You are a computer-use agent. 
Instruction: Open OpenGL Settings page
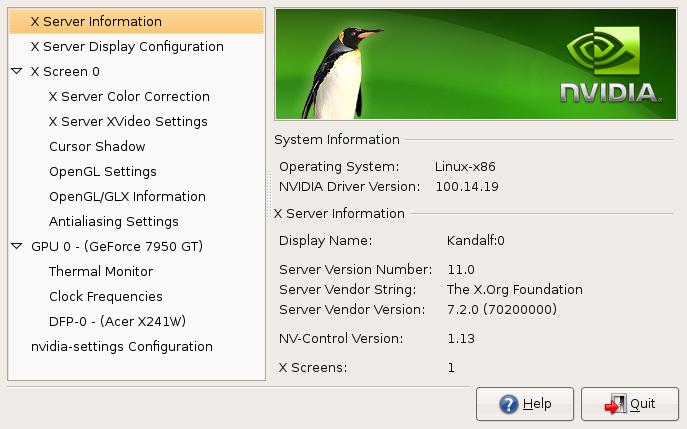click(x=103, y=171)
